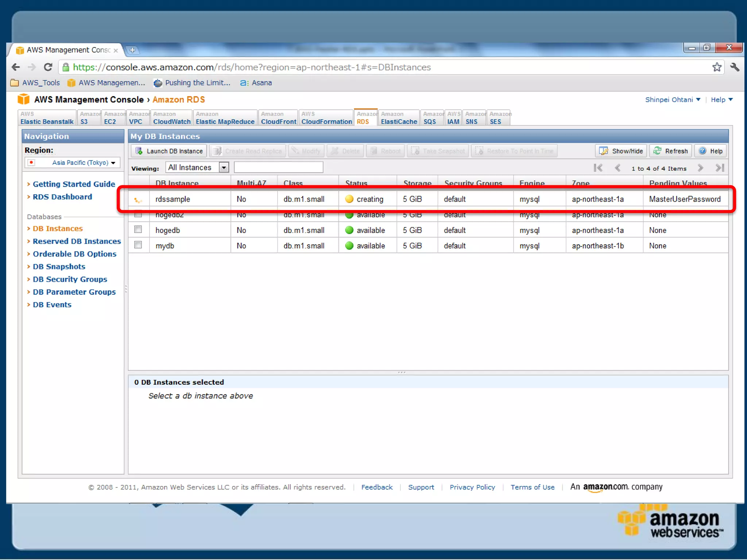Screen dimensions: 747x560
Task: Check the hogedb2 instance checkbox
Action: coord(138,215)
